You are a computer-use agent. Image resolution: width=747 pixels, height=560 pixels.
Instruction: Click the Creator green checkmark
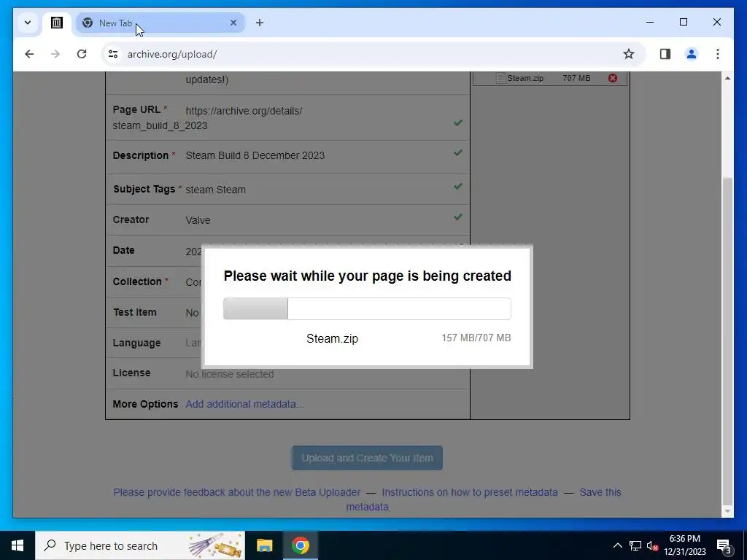coord(458,217)
